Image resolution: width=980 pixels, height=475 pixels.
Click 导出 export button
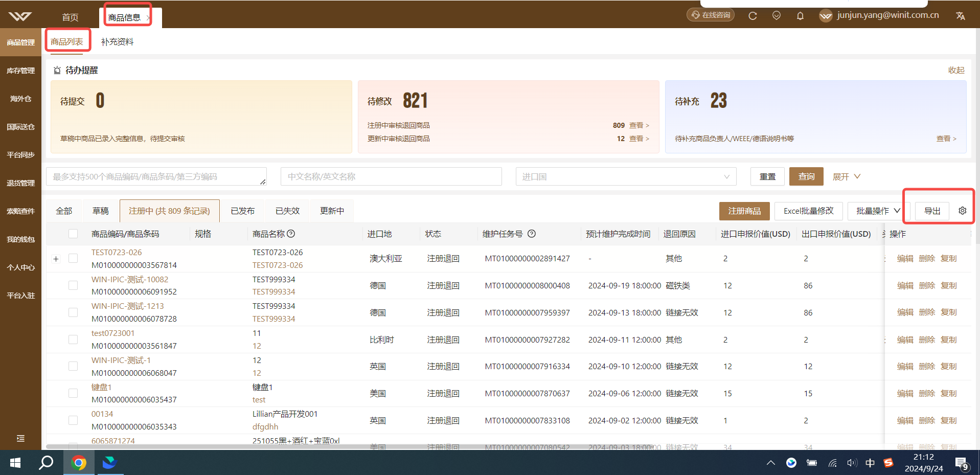[x=932, y=211]
